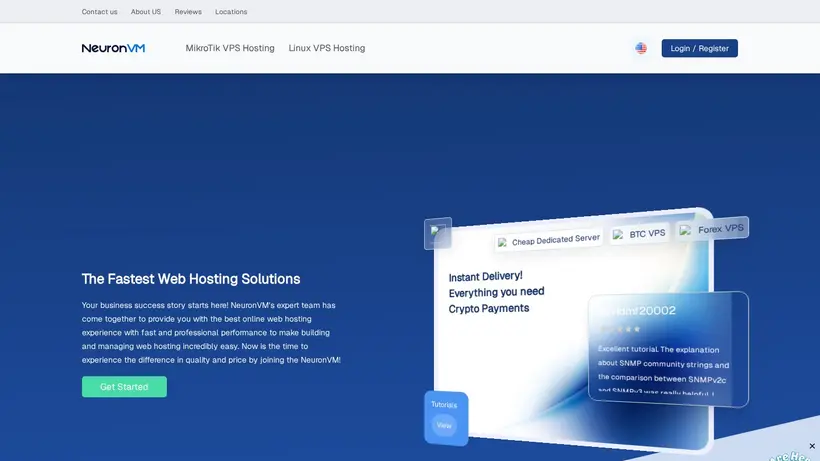Screen dimensions: 820x461
Task: Click the image icon beside BTC VPS
Action: coord(618,235)
